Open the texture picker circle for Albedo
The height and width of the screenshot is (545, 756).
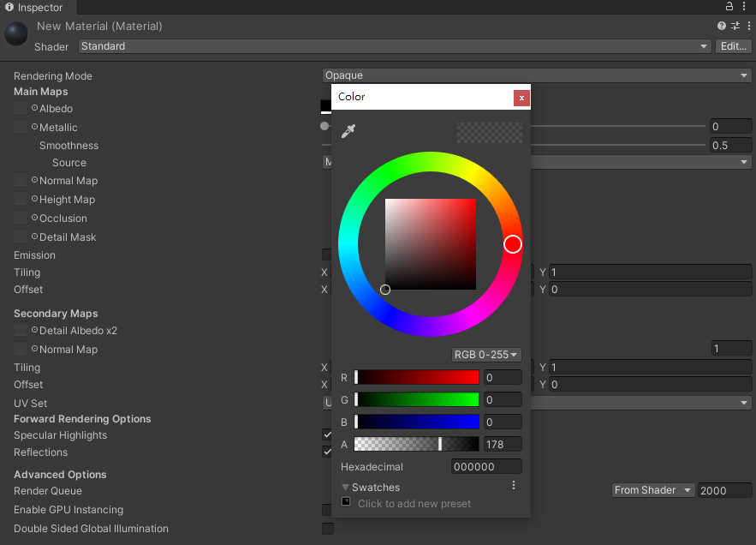tap(35, 108)
